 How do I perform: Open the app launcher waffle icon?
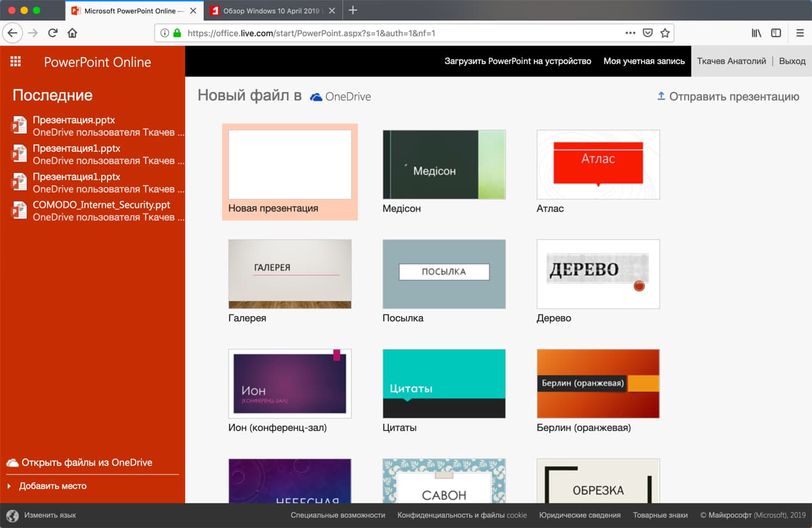point(15,61)
